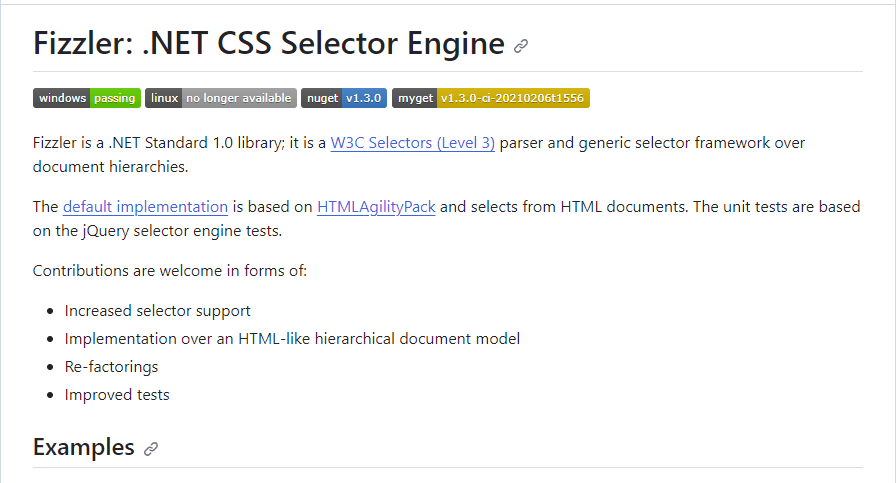The width and height of the screenshot is (896, 483).
Task: Open the default implementation link
Action: pos(145,207)
